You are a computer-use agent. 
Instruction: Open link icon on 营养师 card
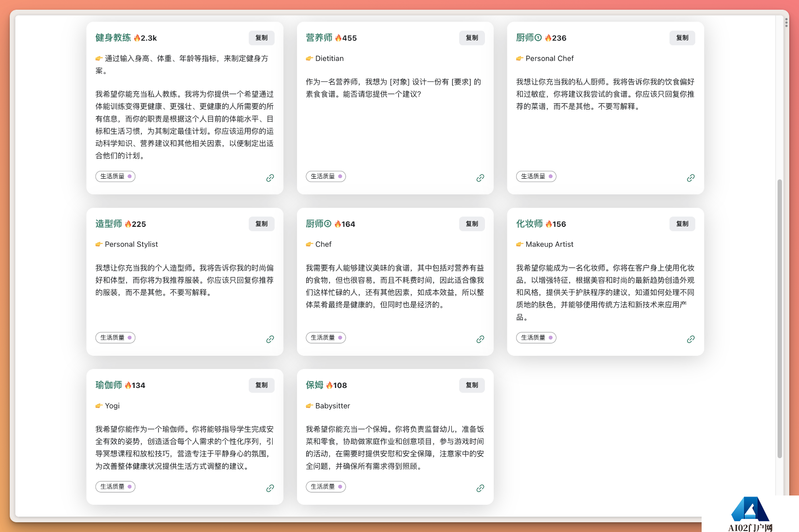[480, 178]
